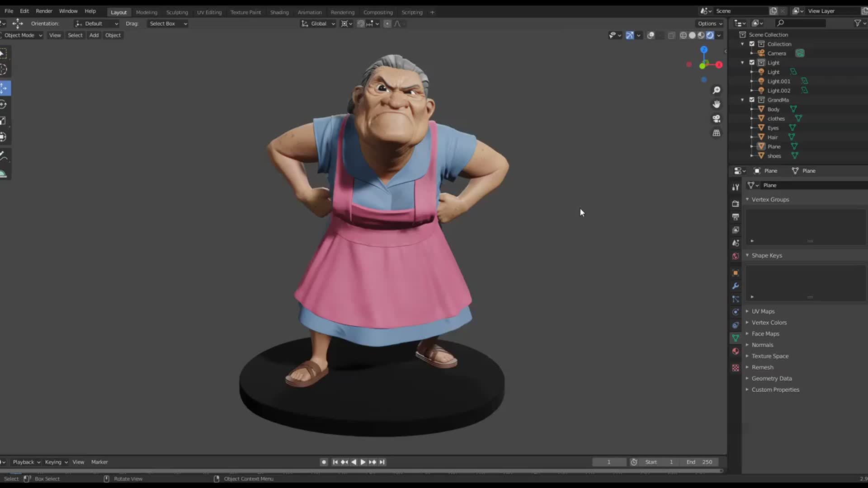The height and width of the screenshot is (488, 868).
Task: Switch perspective/orthographic with the grid icon
Action: click(717, 133)
